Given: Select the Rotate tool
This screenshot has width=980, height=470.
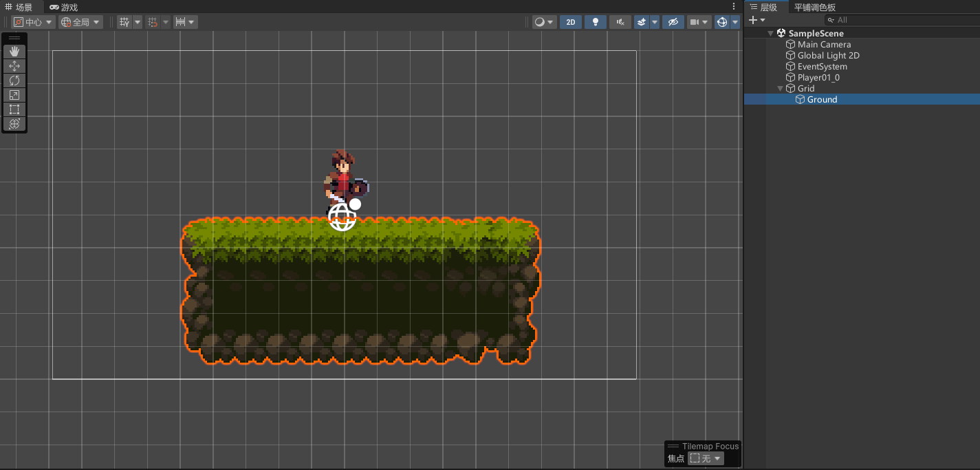Looking at the screenshot, I should 14,81.
